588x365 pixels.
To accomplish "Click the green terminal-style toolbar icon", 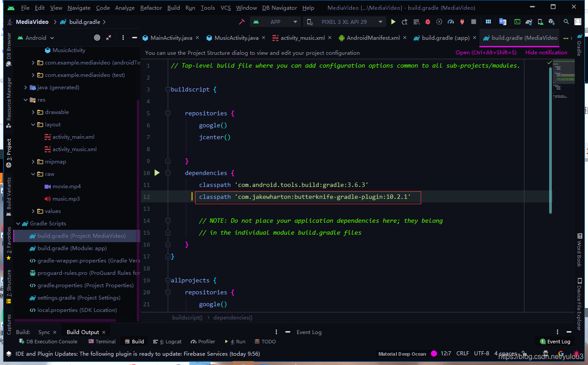I will [x=517, y=22].
